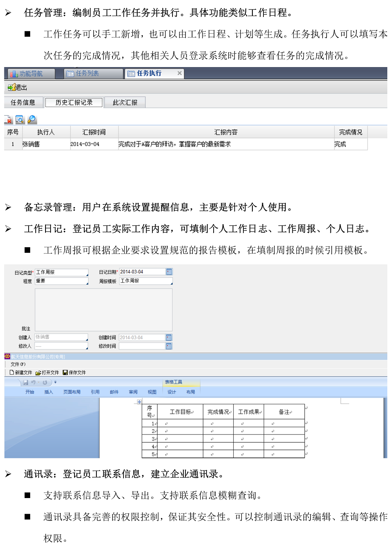The height and width of the screenshot is (553, 392).
Task: Click the 退出 exit icon
Action: [x=12, y=87]
